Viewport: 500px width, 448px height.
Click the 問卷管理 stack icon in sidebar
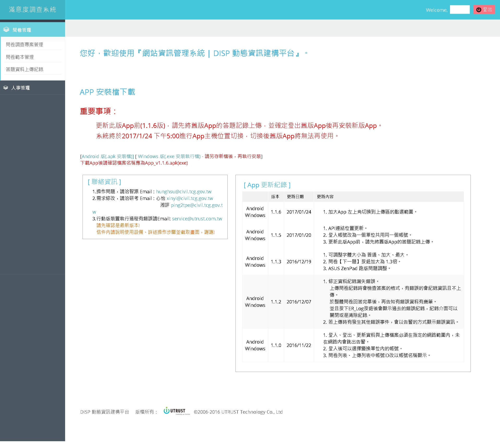coord(6,30)
